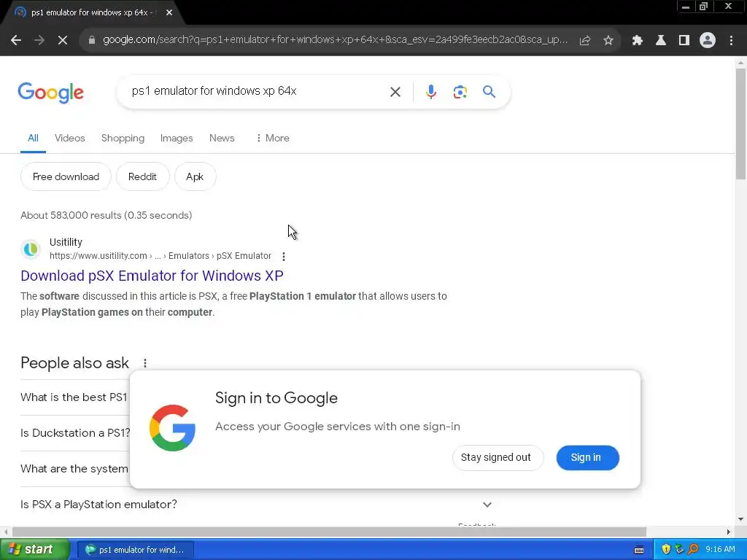Expand 'Is PSX a PlayStation emulator?' question
747x560 pixels.
pos(256,505)
